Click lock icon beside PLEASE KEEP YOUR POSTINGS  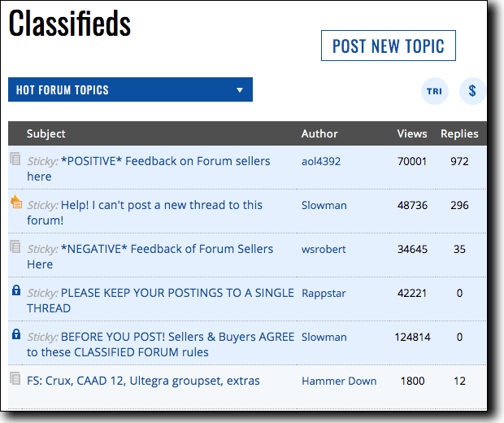click(x=16, y=290)
